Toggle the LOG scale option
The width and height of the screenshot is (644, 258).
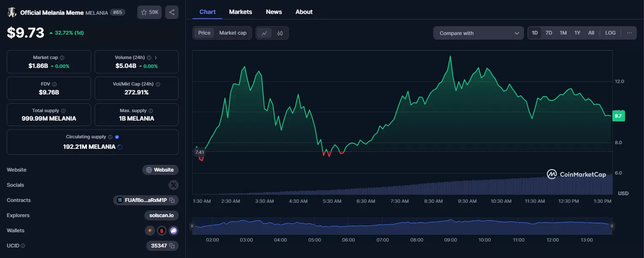coord(611,33)
